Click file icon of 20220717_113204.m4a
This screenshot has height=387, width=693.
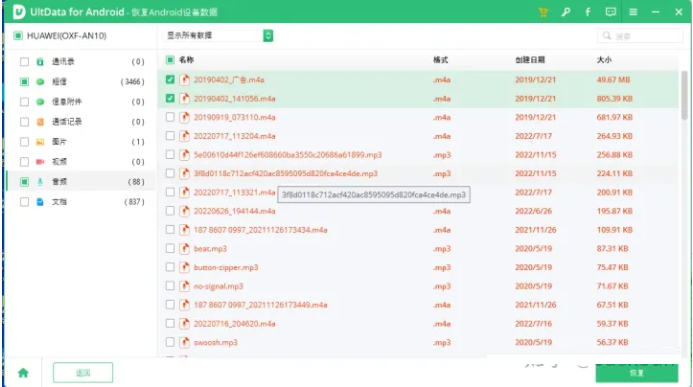184,136
